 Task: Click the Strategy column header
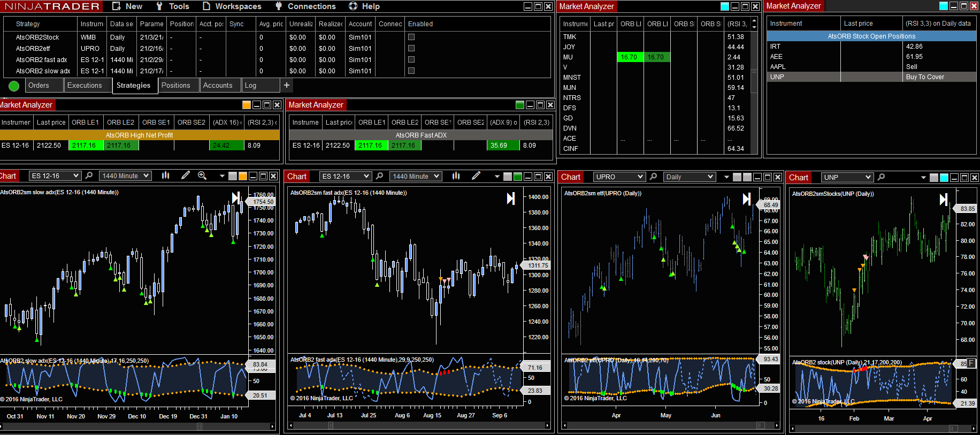coord(40,24)
